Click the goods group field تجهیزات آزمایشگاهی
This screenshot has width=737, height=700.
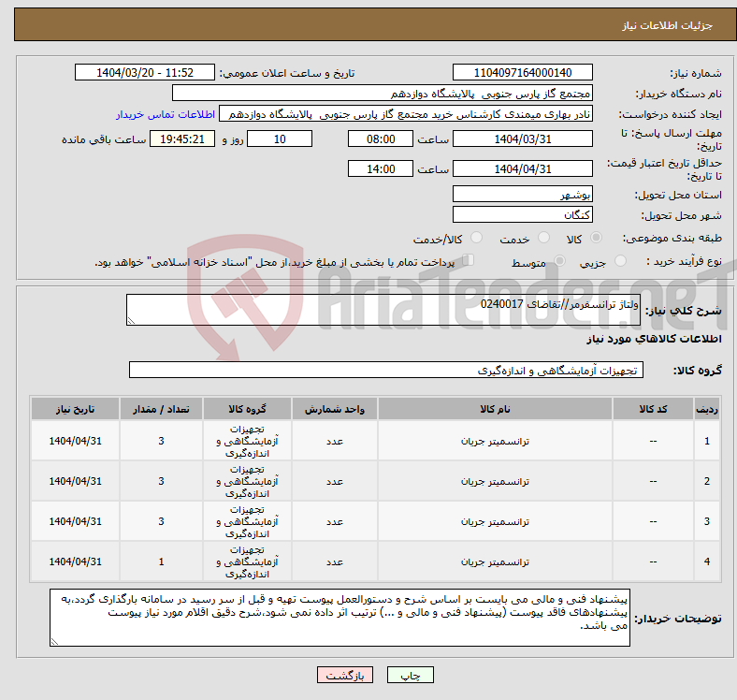tap(386, 370)
